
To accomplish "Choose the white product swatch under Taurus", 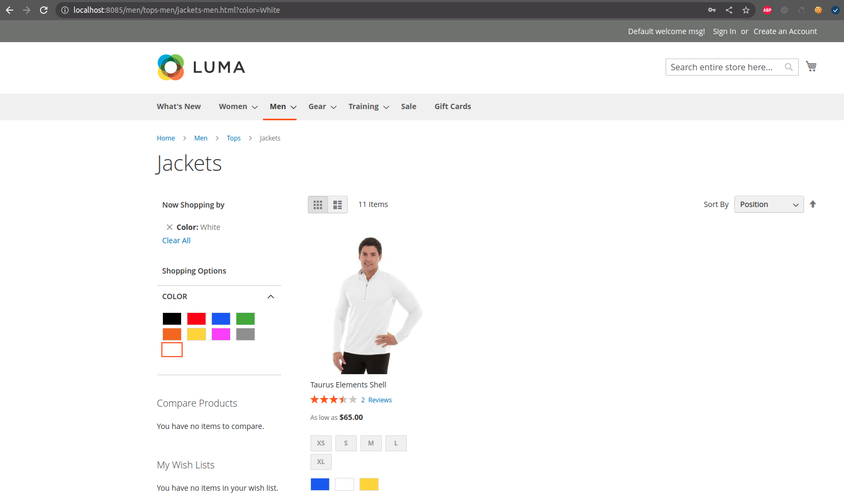I will (x=345, y=484).
